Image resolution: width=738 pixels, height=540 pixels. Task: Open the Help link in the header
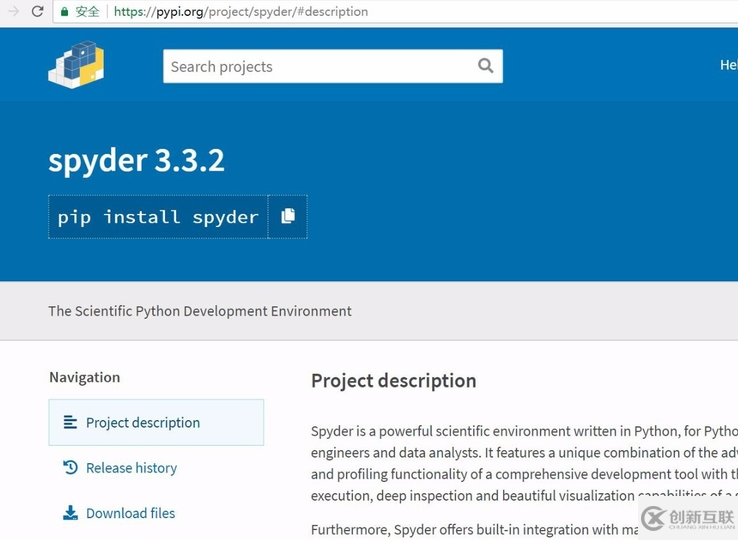729,65
